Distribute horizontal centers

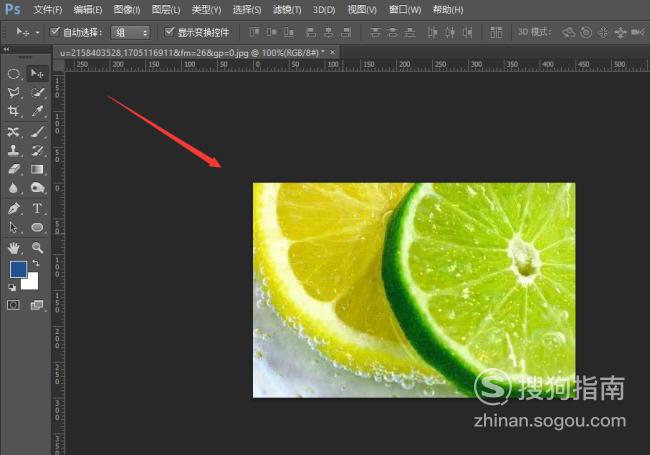(450, 32)
